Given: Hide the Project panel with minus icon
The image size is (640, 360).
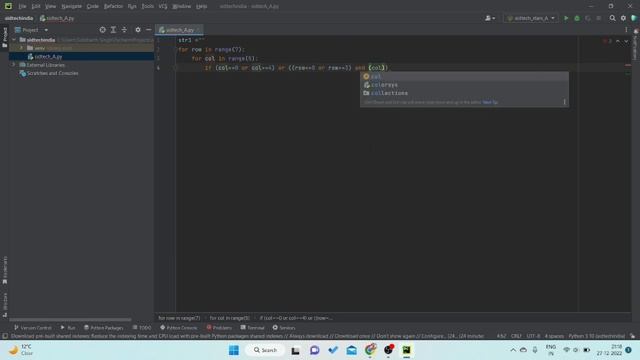Looking at the screenshot, I should click(x=149, y=30).
